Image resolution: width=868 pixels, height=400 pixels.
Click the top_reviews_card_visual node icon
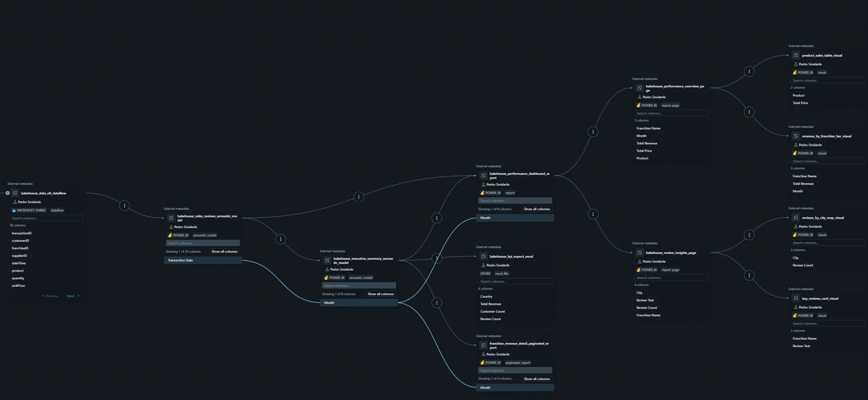pos(796,298)
